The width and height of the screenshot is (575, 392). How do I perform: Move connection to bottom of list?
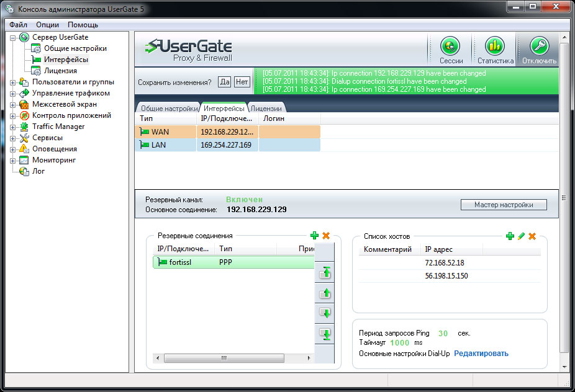point(325,334)
